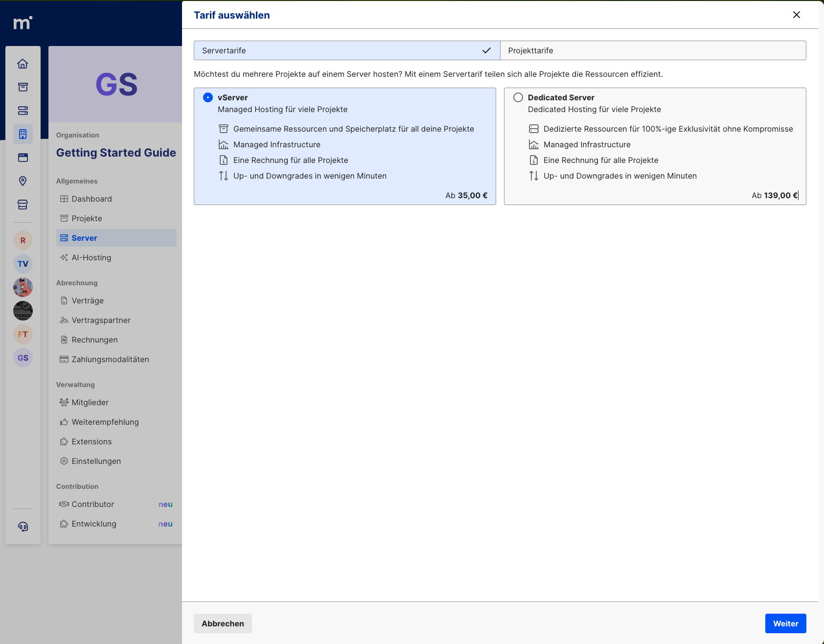Screen dimensions: 824x644
Task: Click the home icon in left rail
Action: (23, 64)
